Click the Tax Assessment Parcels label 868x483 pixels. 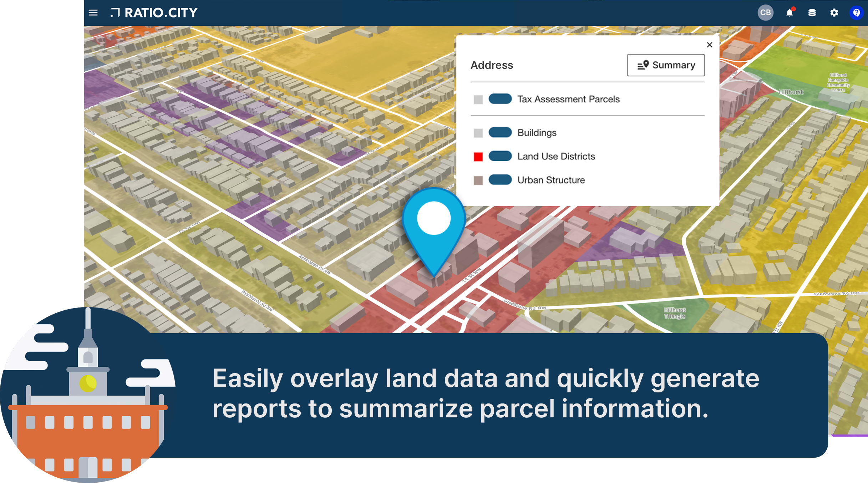pos(568,99)
